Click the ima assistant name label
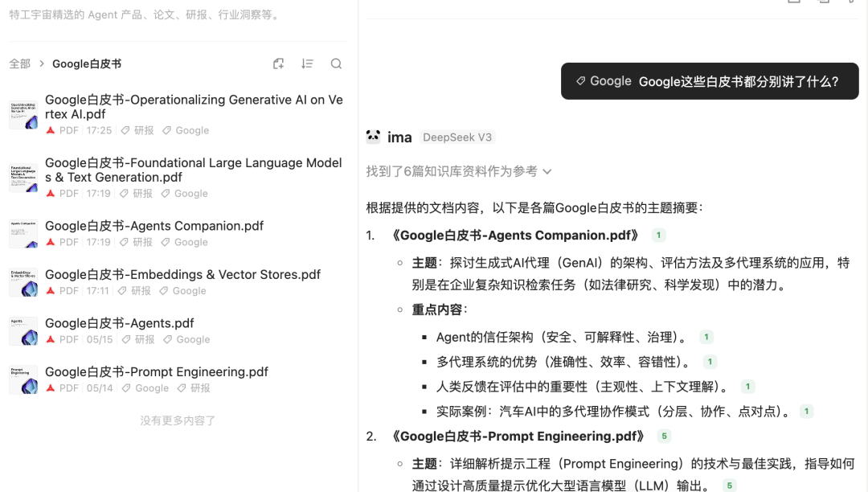The width and height of the screenshot is (868, 492). coord(399,137)
